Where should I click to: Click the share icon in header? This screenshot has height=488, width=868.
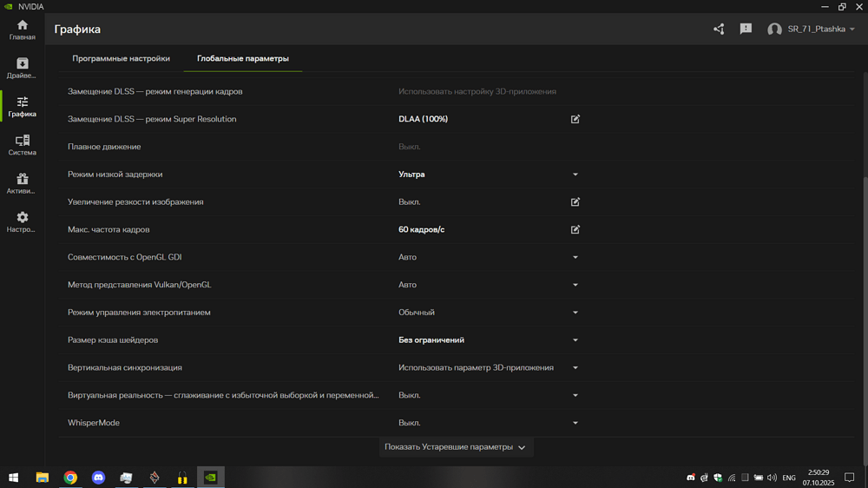click(x=719, y=29)
